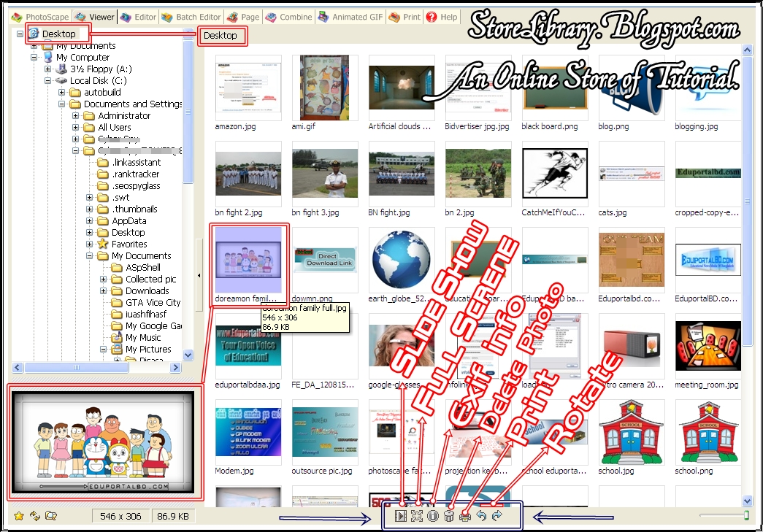Screen dimensions: 763x532
Task: Start the slide show from bottom toolbar
Action: click(400, 516)
